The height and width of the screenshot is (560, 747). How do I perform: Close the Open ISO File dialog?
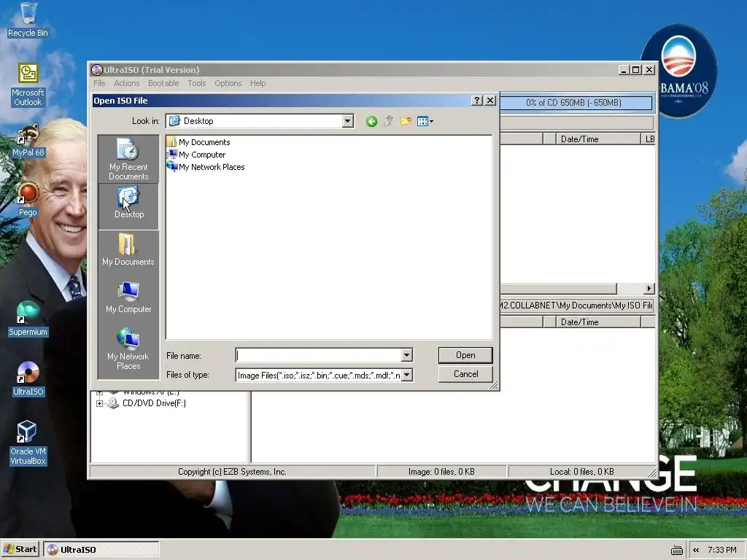coord(489,101)
